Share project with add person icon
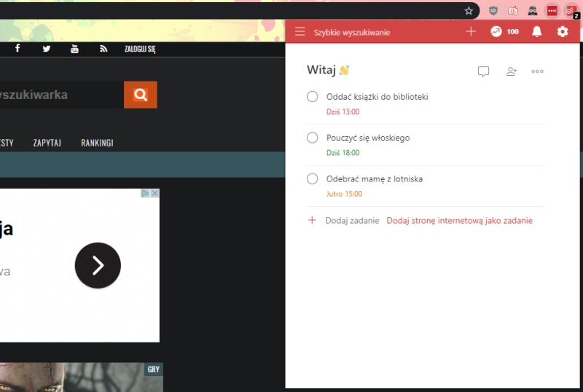The width and height of the screenshot is (583, 392). click(512, 71)
